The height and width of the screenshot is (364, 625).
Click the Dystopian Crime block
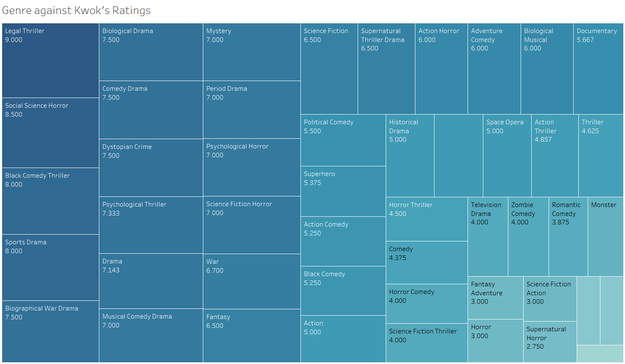151,168
